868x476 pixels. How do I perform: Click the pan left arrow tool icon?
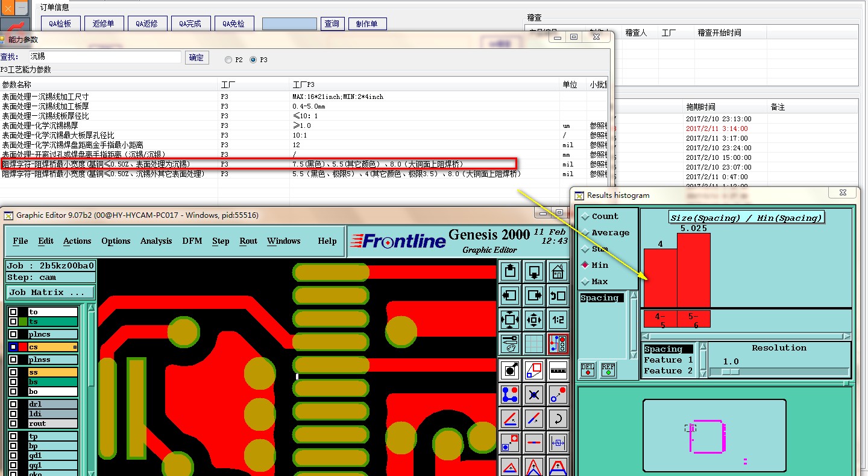click(510, 296)
